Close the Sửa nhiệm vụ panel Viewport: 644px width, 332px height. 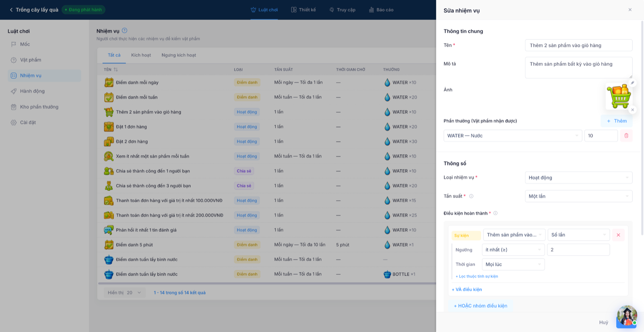(x=630, y=10)
